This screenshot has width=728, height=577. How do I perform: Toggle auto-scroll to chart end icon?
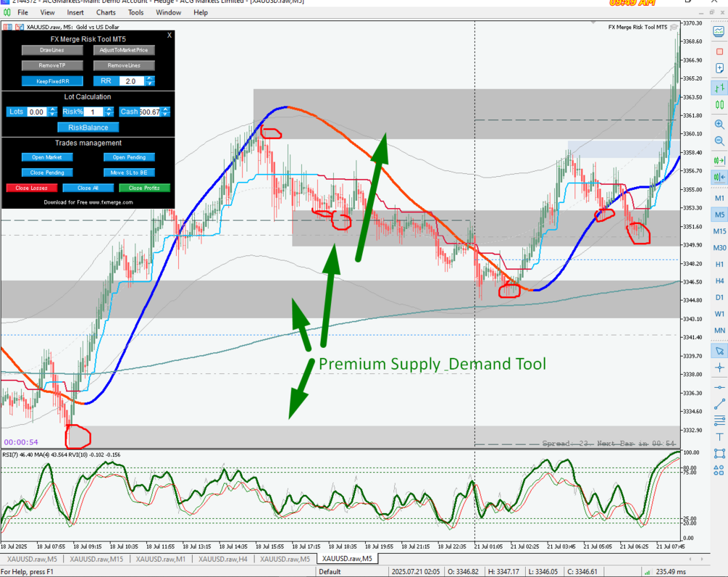tap(719, 160)
